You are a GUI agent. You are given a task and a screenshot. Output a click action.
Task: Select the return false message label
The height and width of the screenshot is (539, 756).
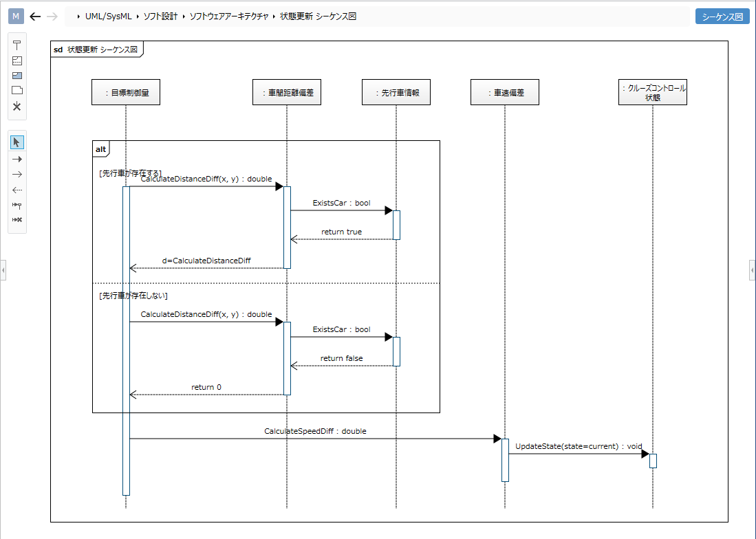pyautogui.click(x=341, y=358)
